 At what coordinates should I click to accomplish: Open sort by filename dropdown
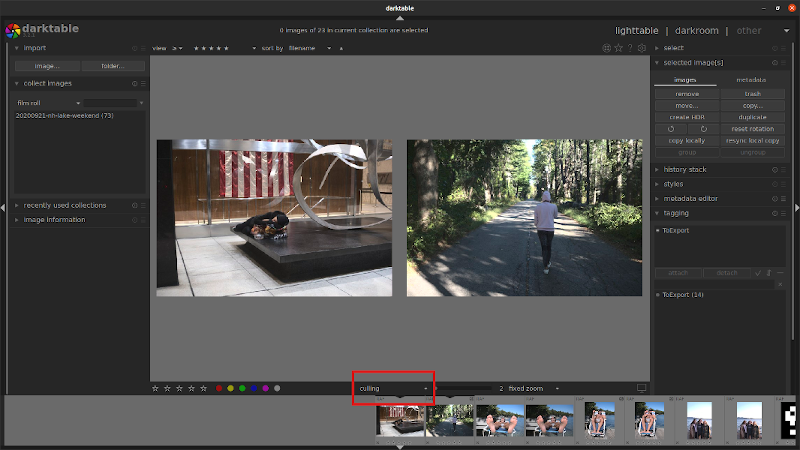pyautogui.click(x=310, y=48)
